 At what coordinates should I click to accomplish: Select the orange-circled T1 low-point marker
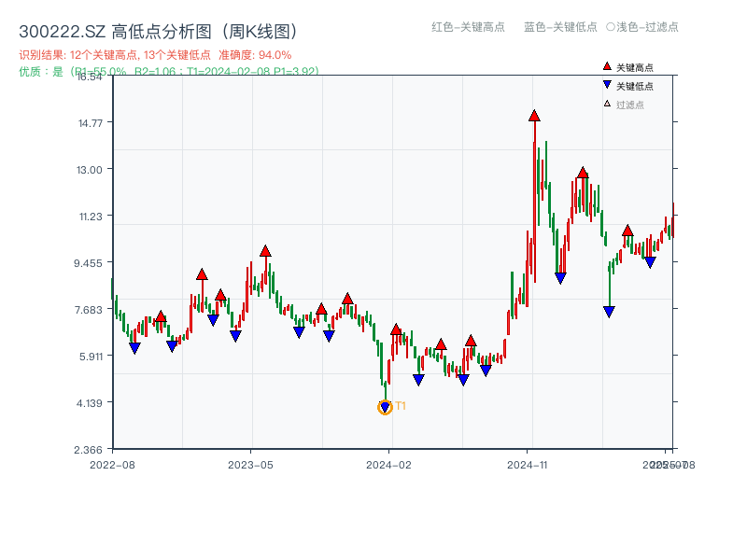385,407
